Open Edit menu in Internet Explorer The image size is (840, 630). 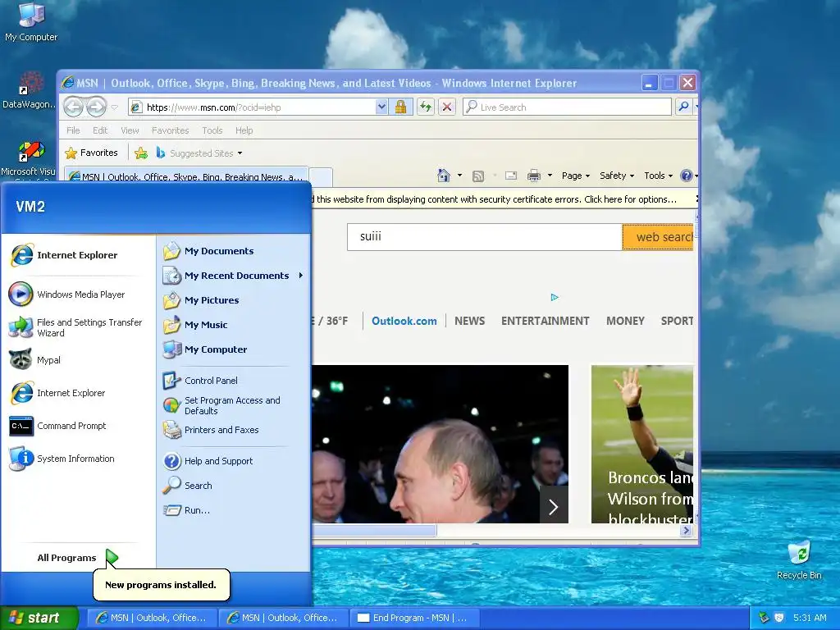[x=100, y=130]
